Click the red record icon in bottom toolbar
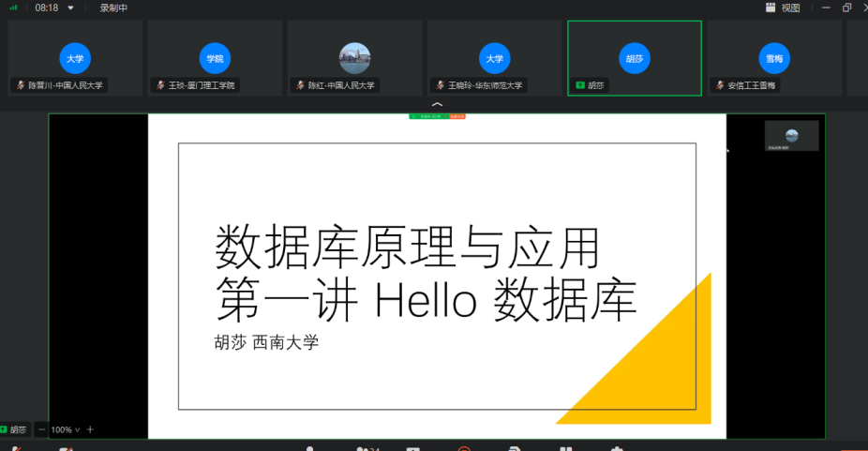868x451 pixels. (x=463, y=448)
